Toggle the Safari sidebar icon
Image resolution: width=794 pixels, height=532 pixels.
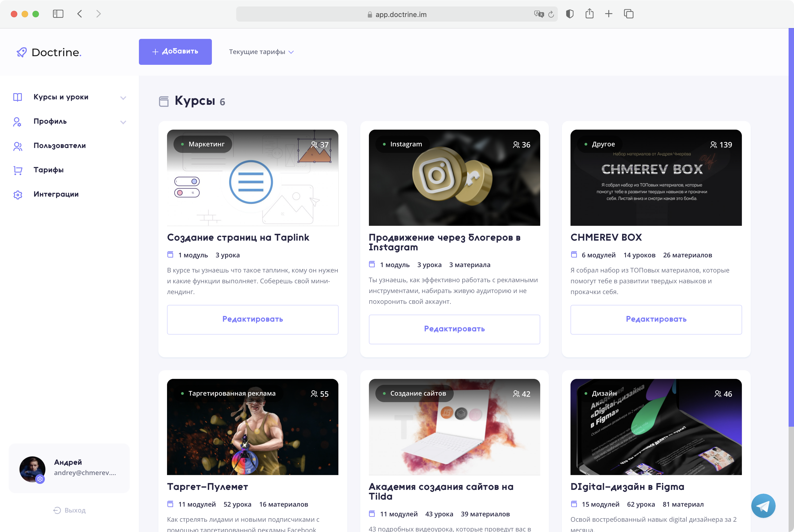click(x=58, y=14)
